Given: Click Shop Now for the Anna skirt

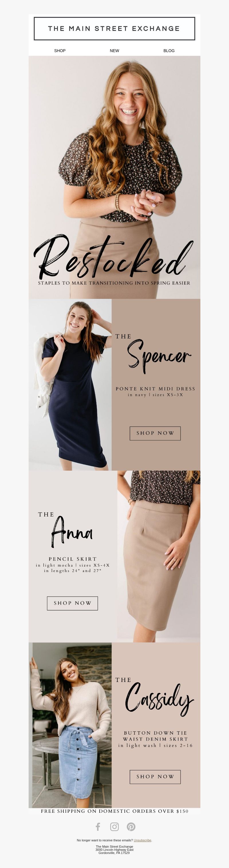Looking at the screenshot, I should 72,603.
